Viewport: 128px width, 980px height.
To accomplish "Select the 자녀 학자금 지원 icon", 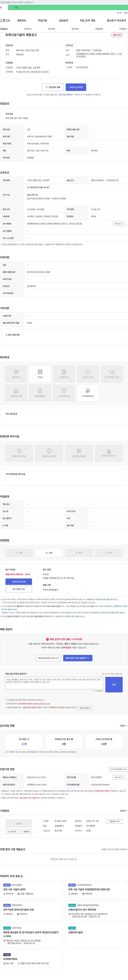I will click(x=112, y=374).
